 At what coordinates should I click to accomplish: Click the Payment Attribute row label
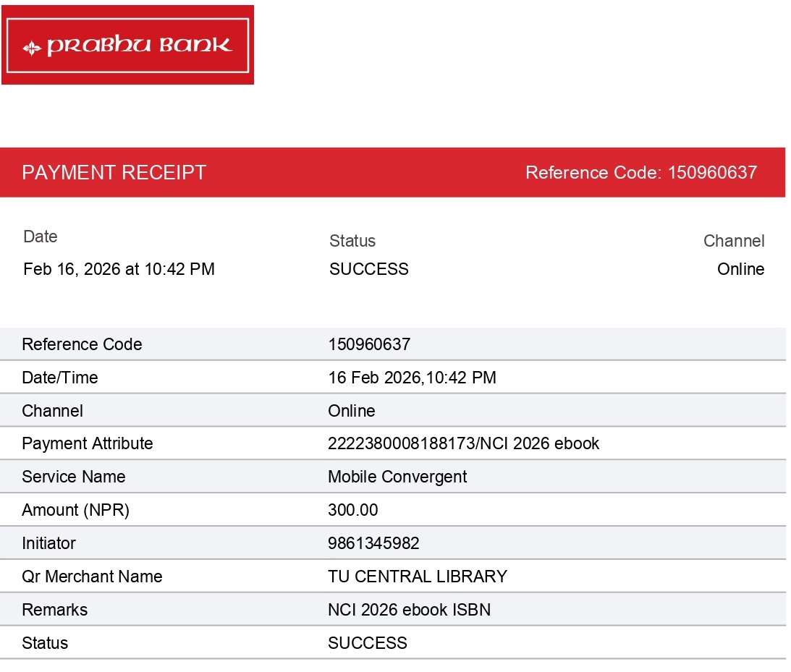pos(88,443)
